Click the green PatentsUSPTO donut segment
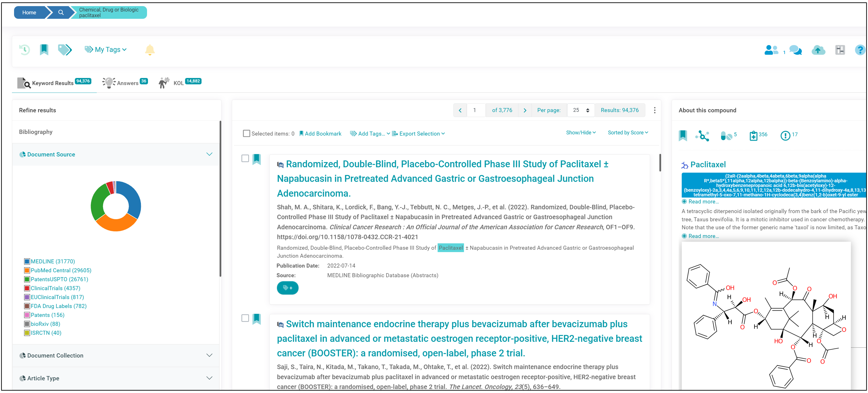 pyautogui.click(x=98, y=202)
